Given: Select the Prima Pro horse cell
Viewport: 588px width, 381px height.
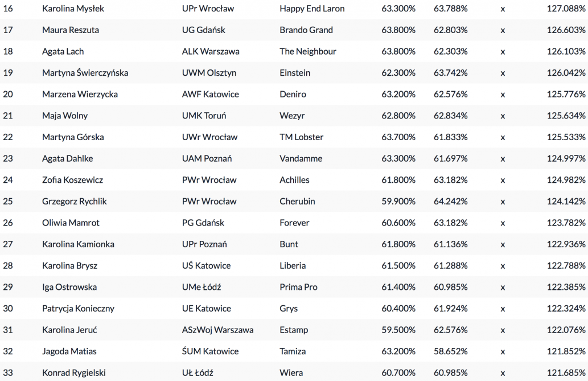Looking at the screenshot, I should (298, 287).
